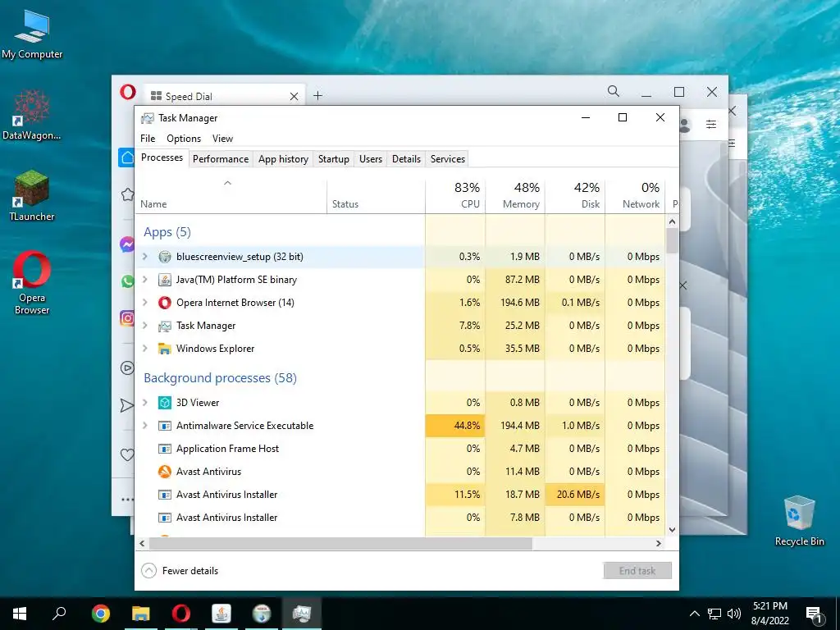Open the Options menu in Task Manager

tap(184, 139)
